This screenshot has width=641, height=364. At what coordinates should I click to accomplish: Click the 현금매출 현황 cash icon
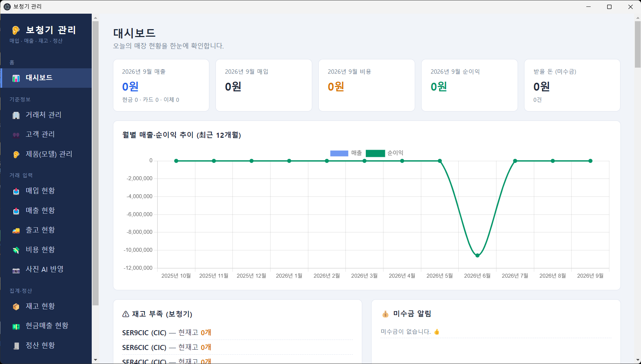point(16,326)
